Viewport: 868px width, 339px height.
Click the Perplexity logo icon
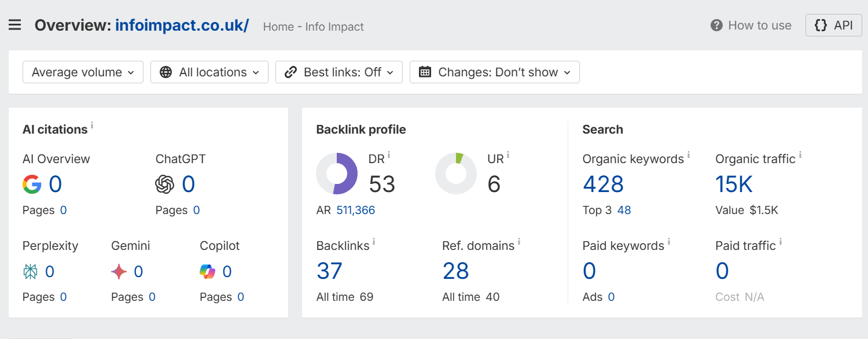31,271
